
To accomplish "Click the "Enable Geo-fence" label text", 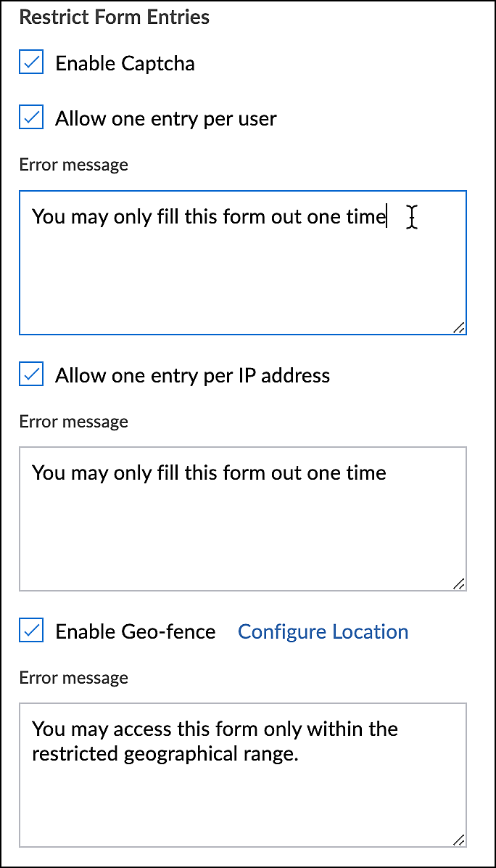I will click(136, 631).
